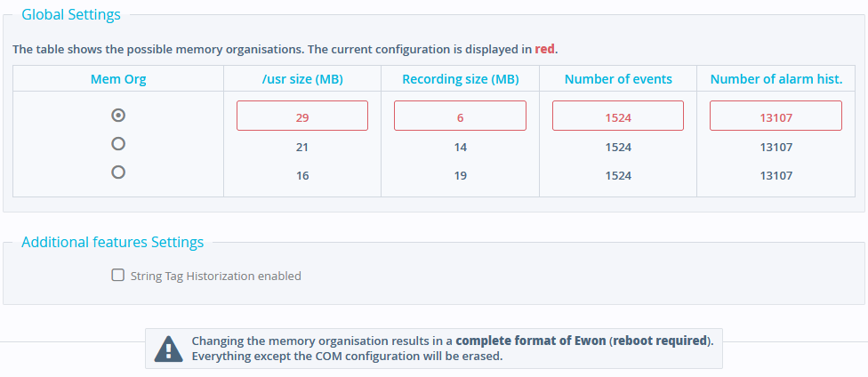Click the Recording size value 14
Screen dimensions: 868x377
(x=460, y=148)
